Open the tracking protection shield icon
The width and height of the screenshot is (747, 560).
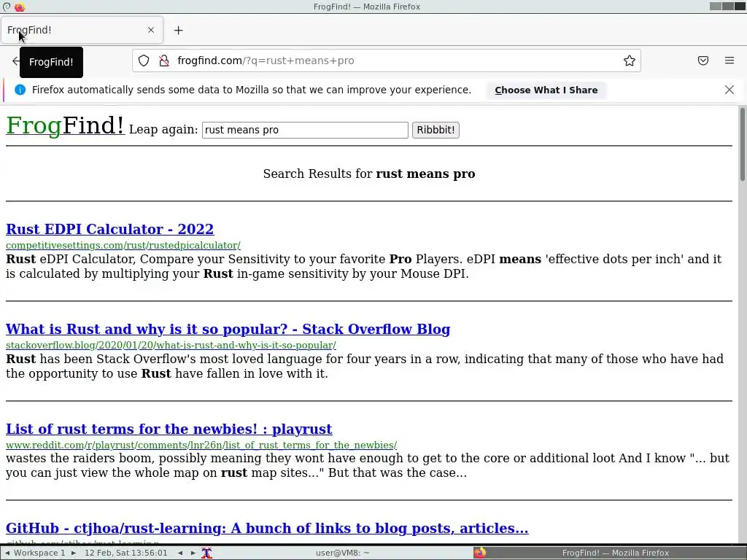(144, 61)
